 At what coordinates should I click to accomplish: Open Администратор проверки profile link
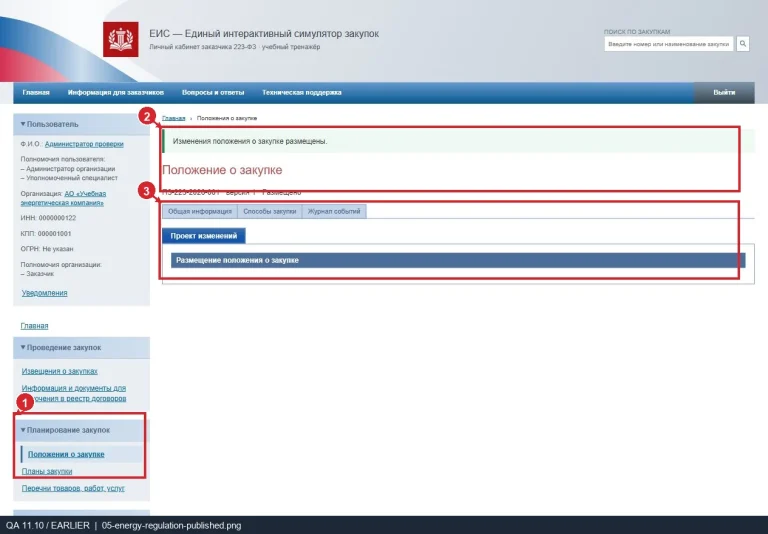click(x=84, y=144)
